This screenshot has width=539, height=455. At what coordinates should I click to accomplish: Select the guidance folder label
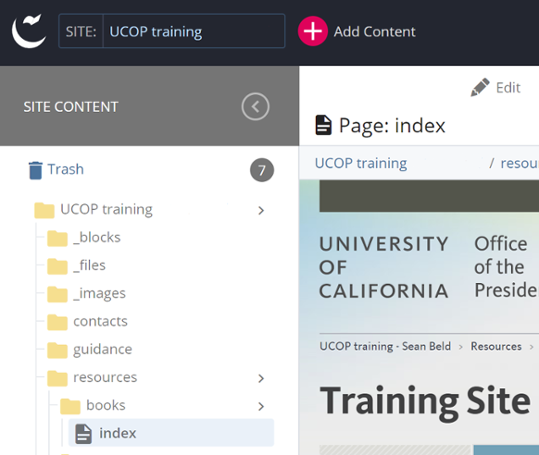[x=102, y=350]
